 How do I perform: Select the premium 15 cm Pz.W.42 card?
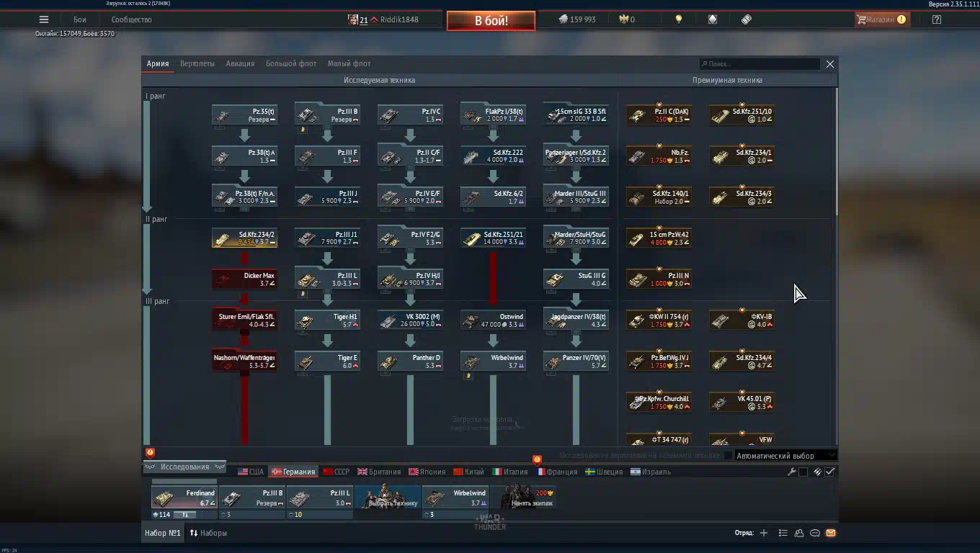(x=659, y=238)
